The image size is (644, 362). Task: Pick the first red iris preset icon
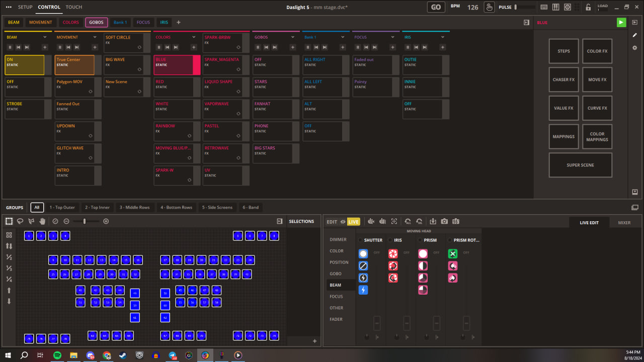(393, 254)
